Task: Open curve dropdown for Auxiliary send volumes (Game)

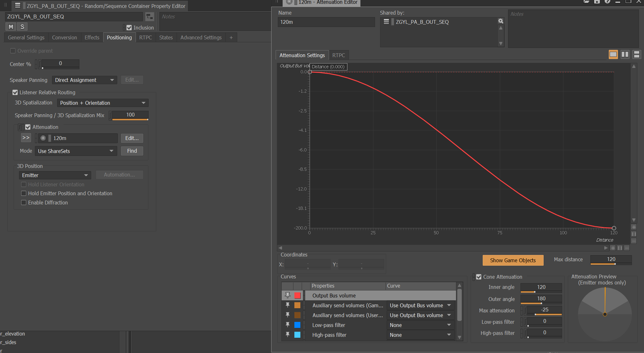Action: coord(420,305)
